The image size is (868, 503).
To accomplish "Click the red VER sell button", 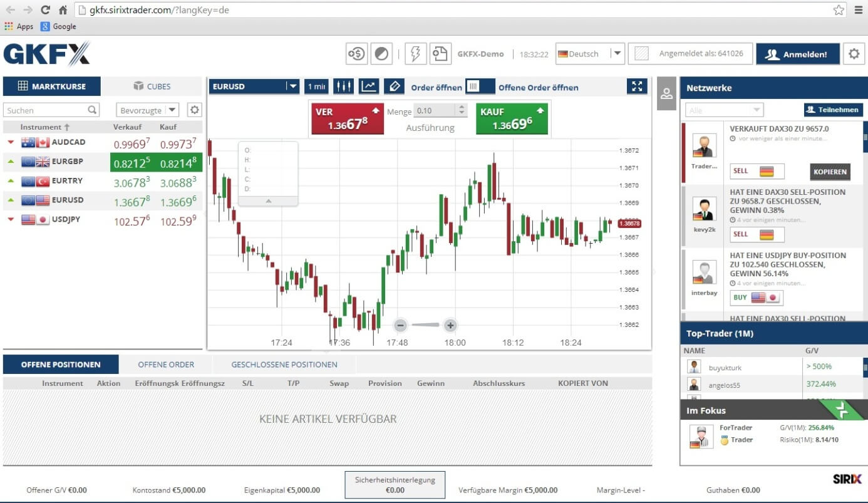I will pos(348,118).
